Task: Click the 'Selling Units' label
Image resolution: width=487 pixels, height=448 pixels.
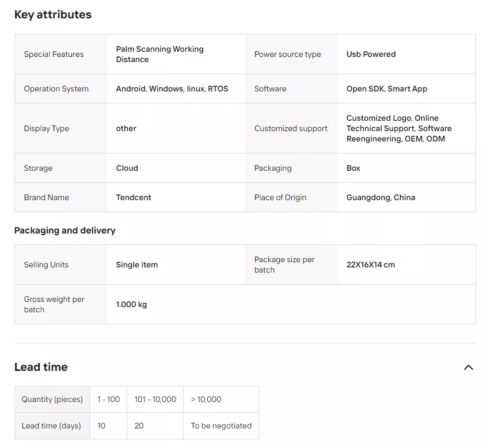Action: [x=46, y=265]
